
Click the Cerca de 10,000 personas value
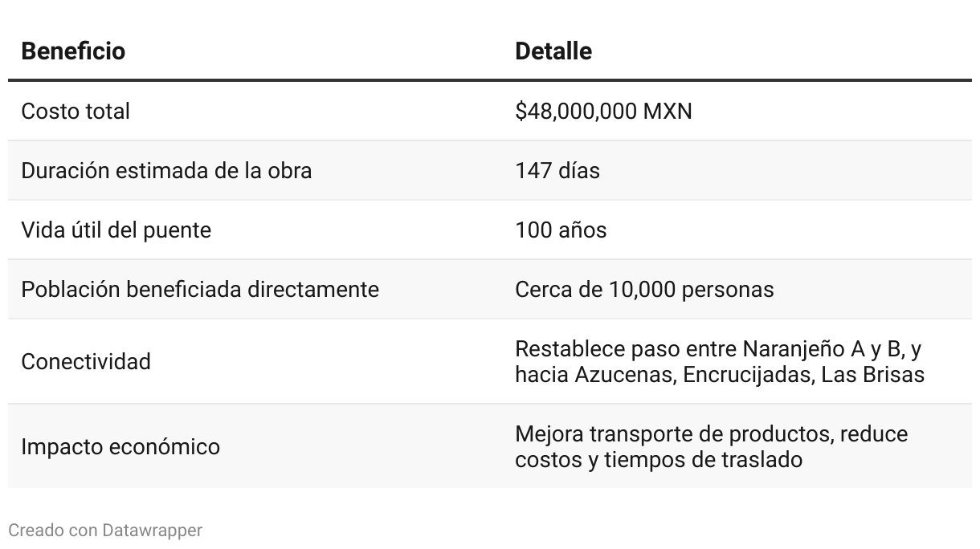click(644, 289)
